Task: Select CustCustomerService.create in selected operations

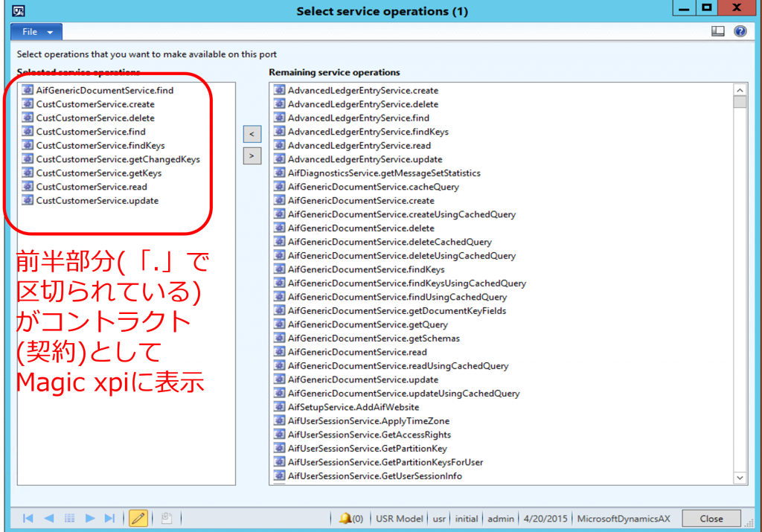Action: (x=95, y=103)
